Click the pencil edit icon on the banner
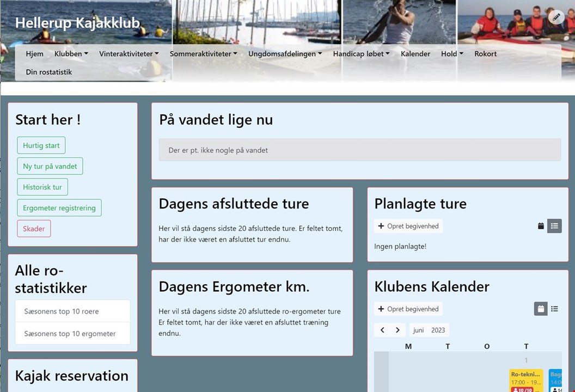This screenshot has height=392, width=575. tap(556, 17)
